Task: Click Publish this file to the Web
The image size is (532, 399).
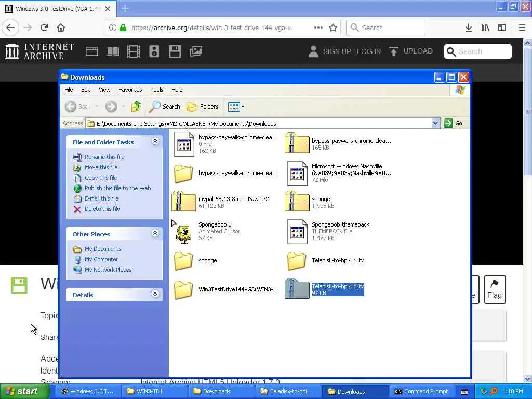Action: click(x=118, y=188)
